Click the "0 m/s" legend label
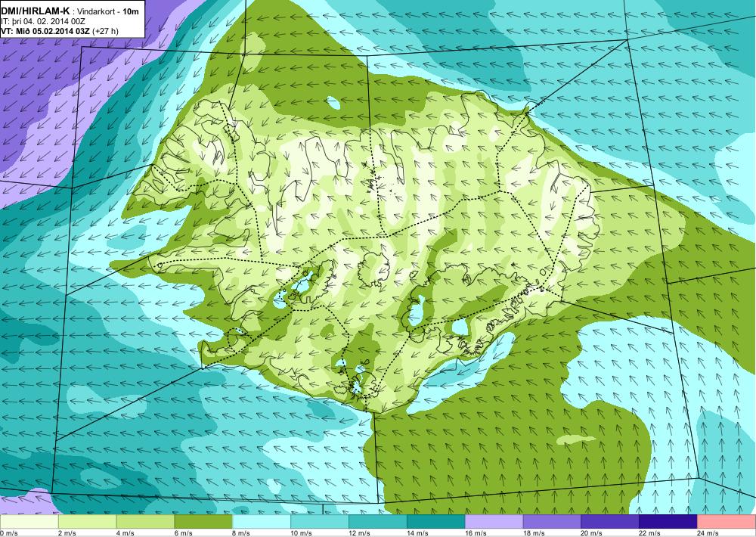The image size is (756, 537). pyautogui.click(x=8, y=533)
